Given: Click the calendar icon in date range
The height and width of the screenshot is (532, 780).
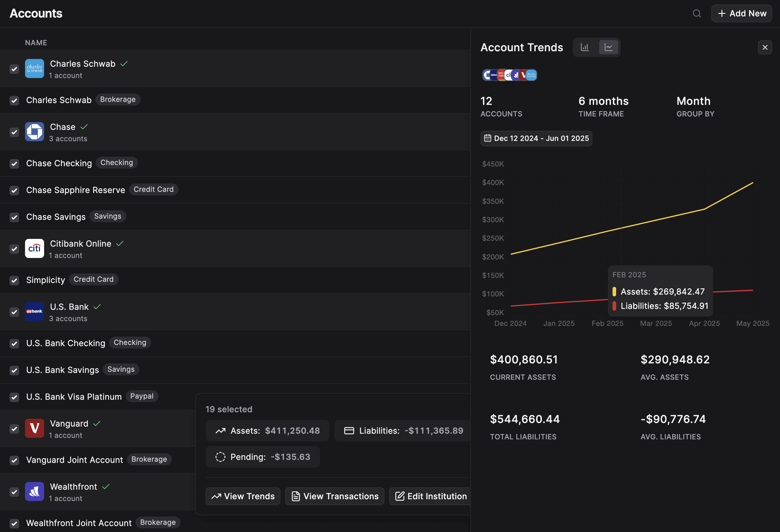Looking at the screenshot, I should click(x=487, y=138).
